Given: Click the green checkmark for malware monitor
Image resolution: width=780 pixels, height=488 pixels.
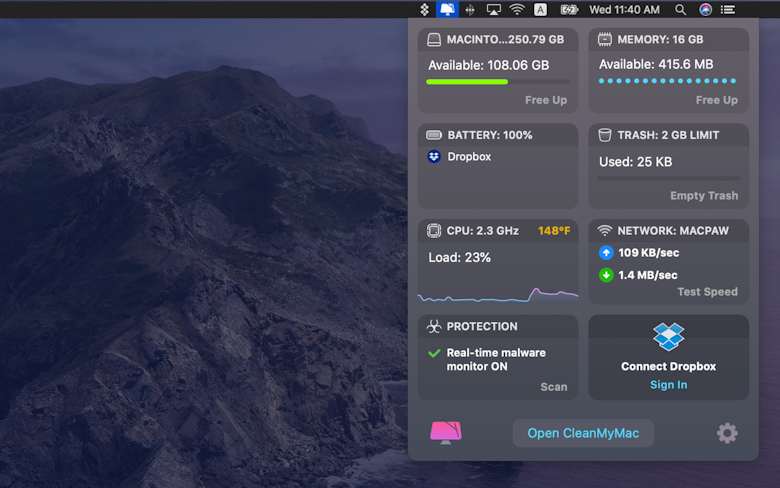Looking at the screenshot, I should 434,353.
